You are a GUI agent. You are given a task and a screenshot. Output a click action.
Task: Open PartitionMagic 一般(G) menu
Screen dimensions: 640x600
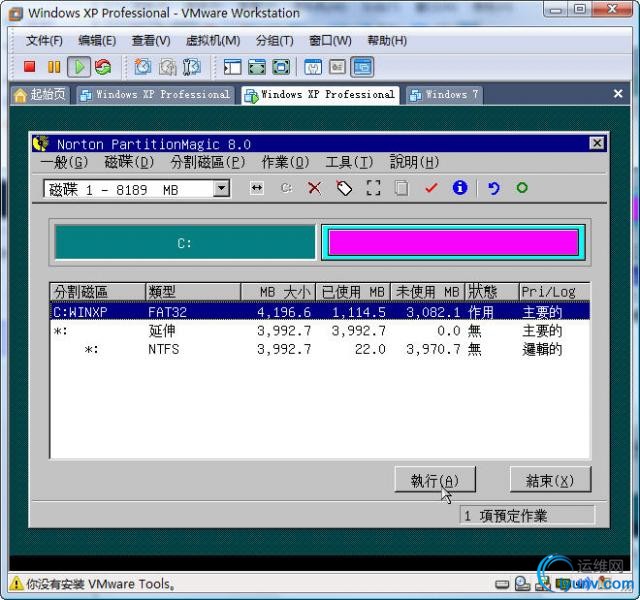tap(64, 162)
